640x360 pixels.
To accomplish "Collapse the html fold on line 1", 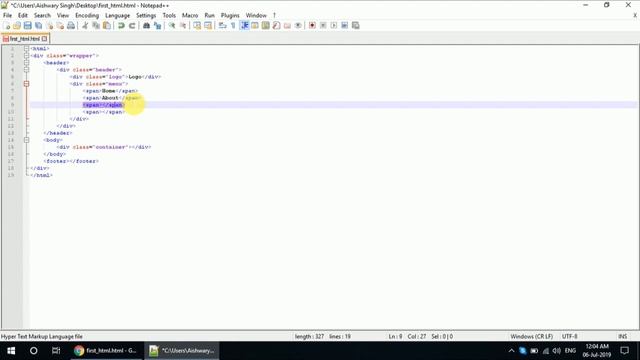I will [26, 49].
